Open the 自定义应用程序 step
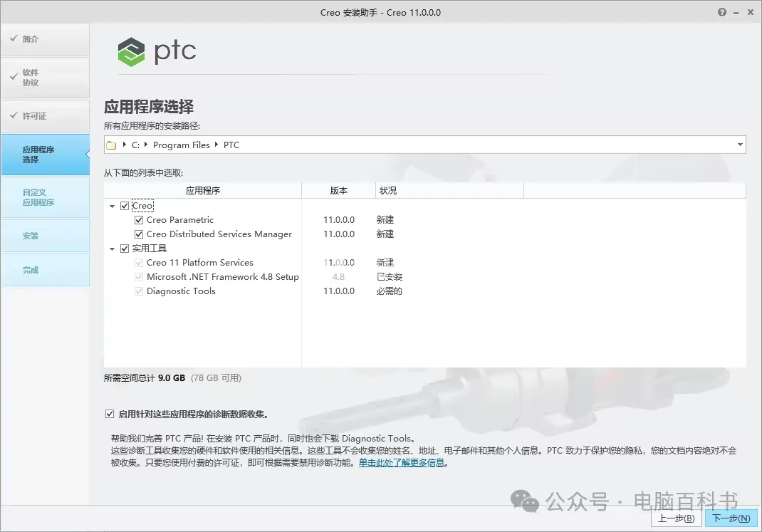Image resolution: width=762 pixels, height=532 pixels. 45,197
